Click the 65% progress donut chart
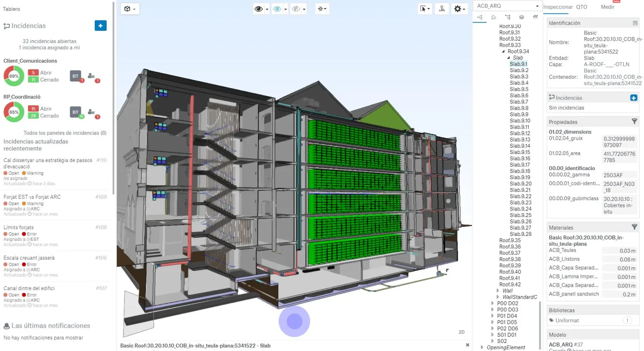Image resolution: width=644 pixels, height=351 pixels. coord(14,112)
